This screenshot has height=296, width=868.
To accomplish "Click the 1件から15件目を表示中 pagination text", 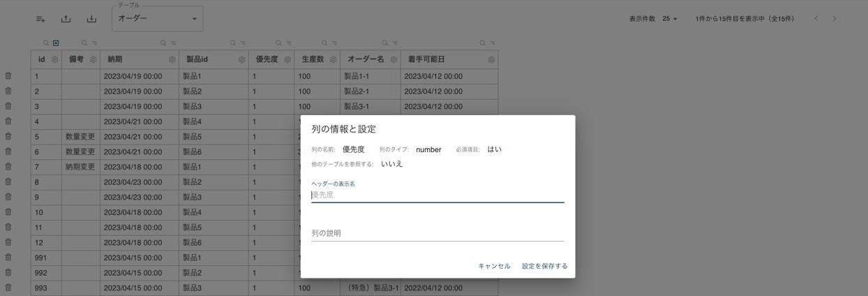I will (744, 19).
